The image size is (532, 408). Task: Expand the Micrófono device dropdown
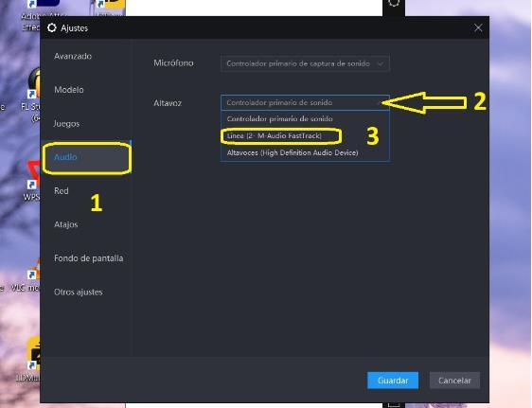[305, 63]
